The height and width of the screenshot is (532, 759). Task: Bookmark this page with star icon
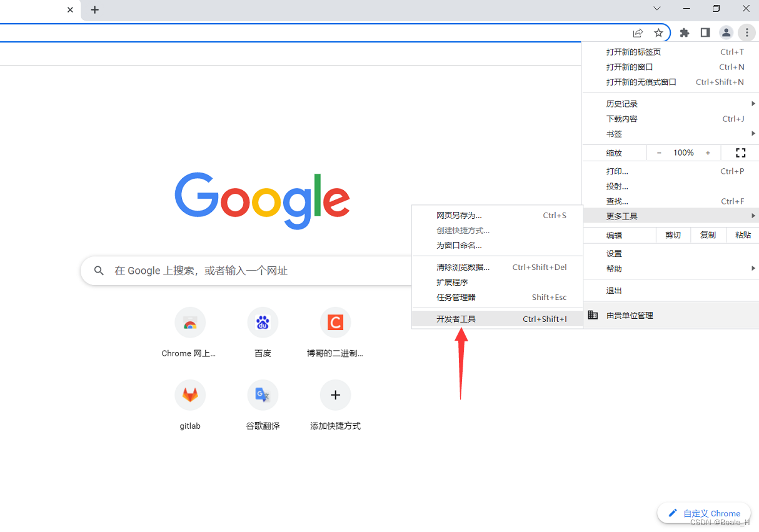658,33
